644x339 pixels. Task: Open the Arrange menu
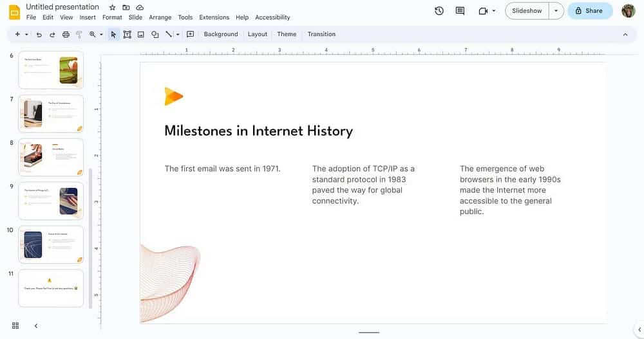[x=160, y=17]
